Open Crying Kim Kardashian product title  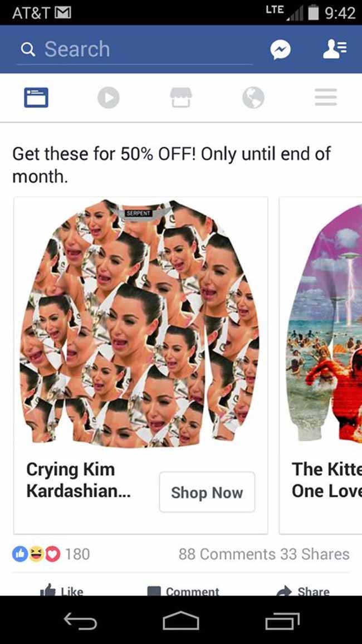point(79,480)
